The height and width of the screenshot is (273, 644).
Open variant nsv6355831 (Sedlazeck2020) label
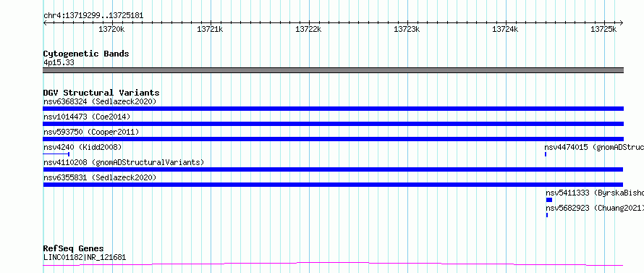(x=100, y=177)
